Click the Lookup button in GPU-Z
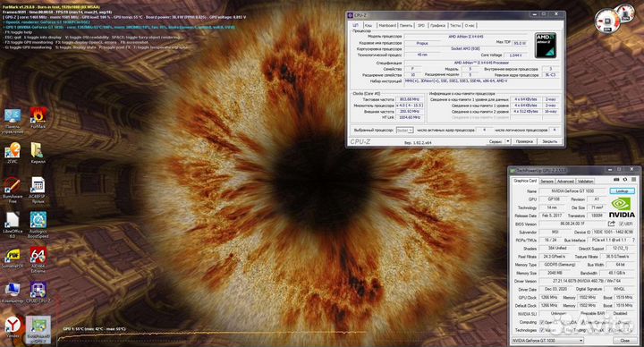 [622, 191]
